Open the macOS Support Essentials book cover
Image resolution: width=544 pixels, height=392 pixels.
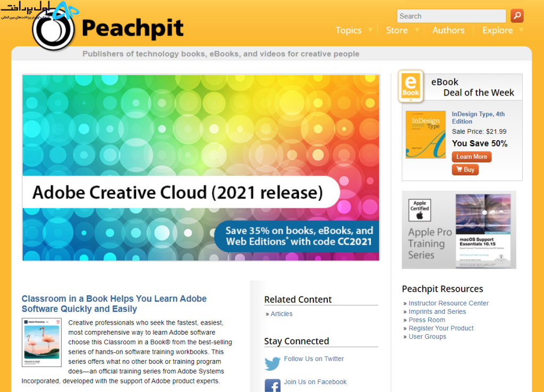[x=483, y=231]
